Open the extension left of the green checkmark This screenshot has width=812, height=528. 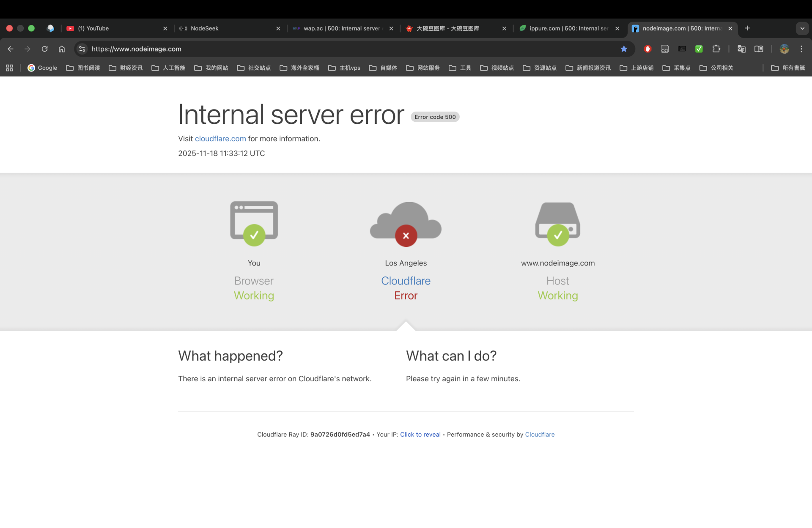[682, 49]
